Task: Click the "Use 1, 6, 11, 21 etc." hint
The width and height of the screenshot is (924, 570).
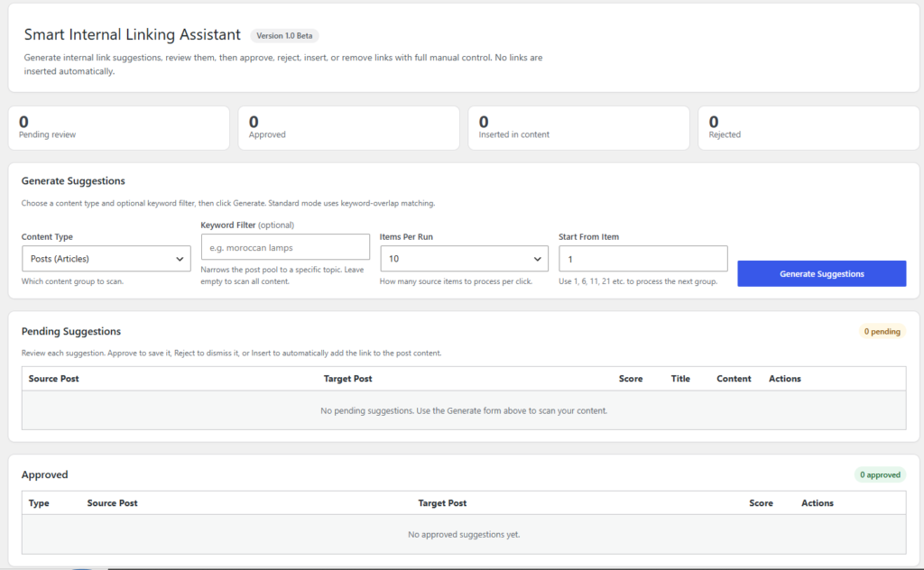Action: click(x=638, y=281)
